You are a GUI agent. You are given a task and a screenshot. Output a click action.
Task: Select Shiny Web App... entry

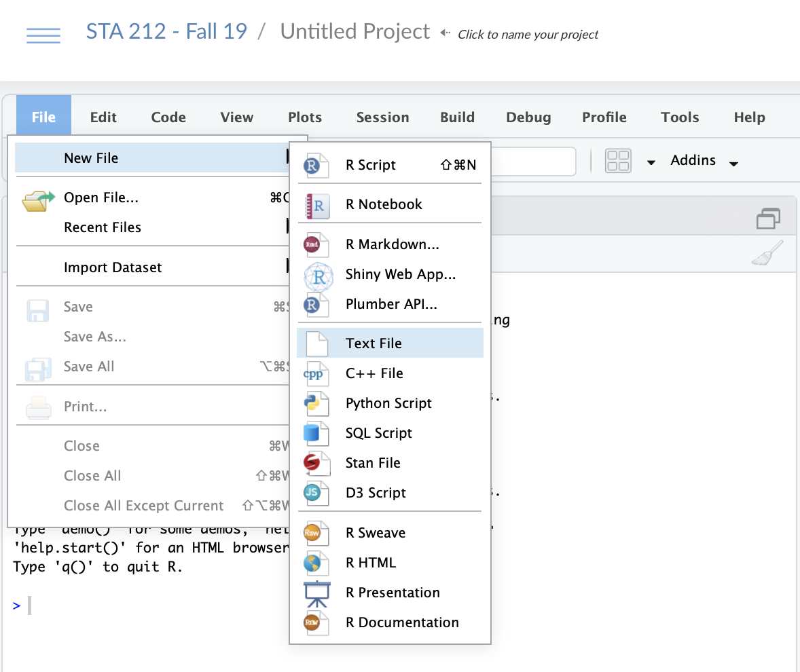[x=390, y=275]
